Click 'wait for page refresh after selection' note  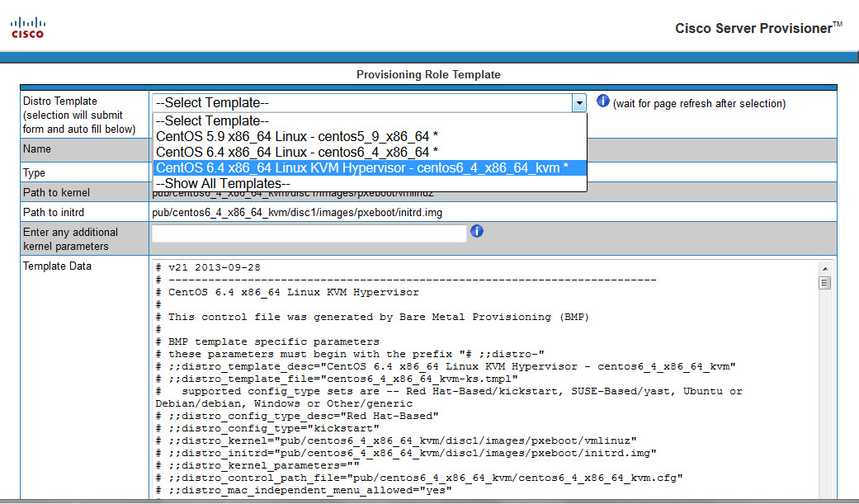[x=699, y=104]
